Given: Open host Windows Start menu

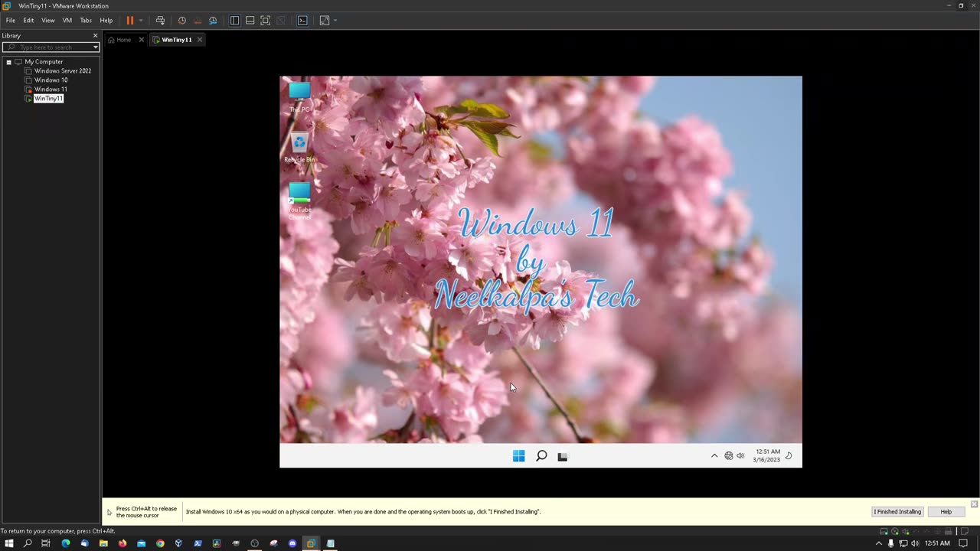Looking at the screenshot, I should pyautogui.click(x=9, y=543).
